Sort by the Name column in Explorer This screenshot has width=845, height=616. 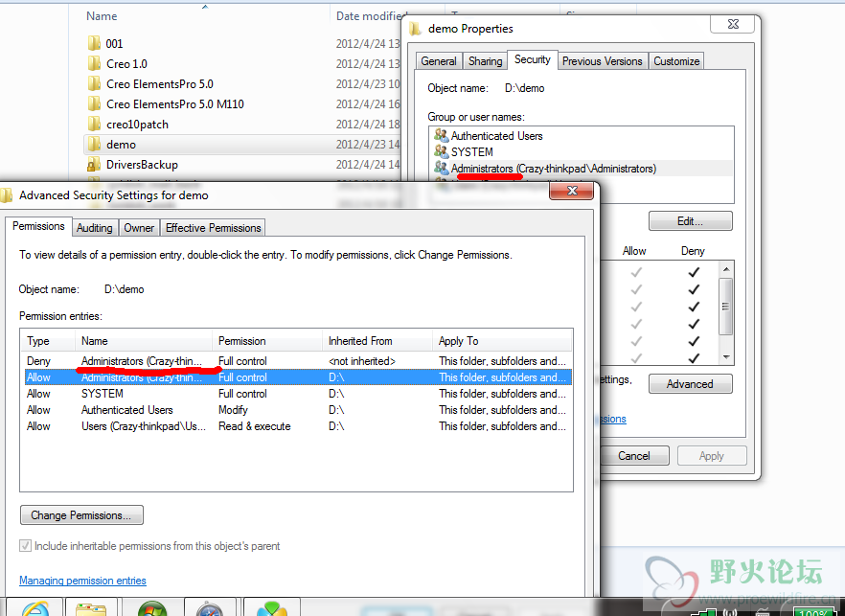point(102,16)
